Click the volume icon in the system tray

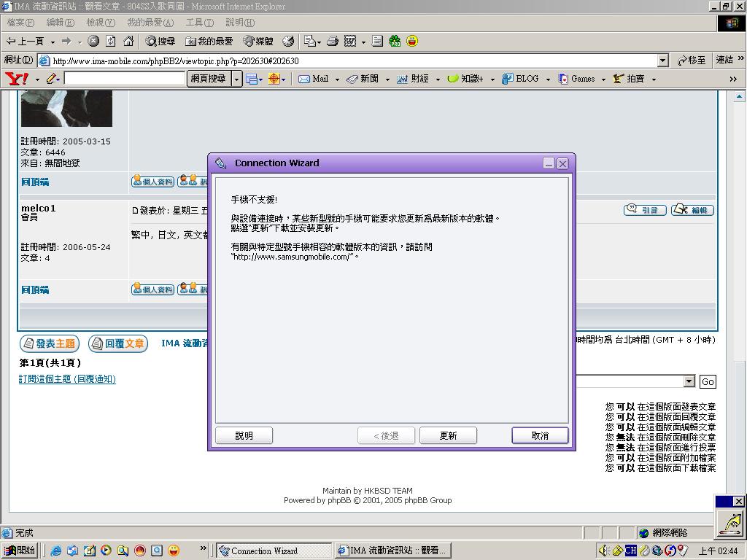tap(603, 551)
